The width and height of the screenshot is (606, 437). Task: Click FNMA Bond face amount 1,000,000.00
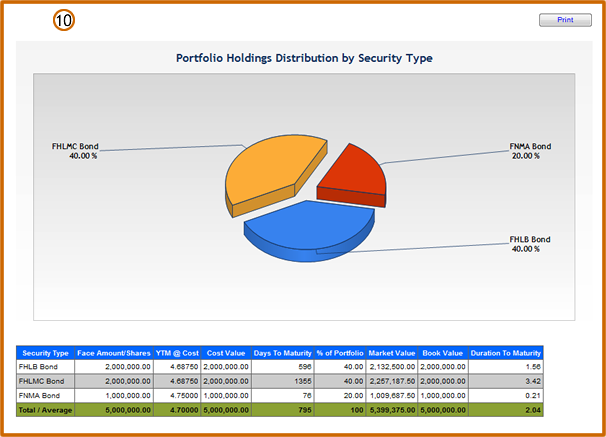(x=114, y=395)
